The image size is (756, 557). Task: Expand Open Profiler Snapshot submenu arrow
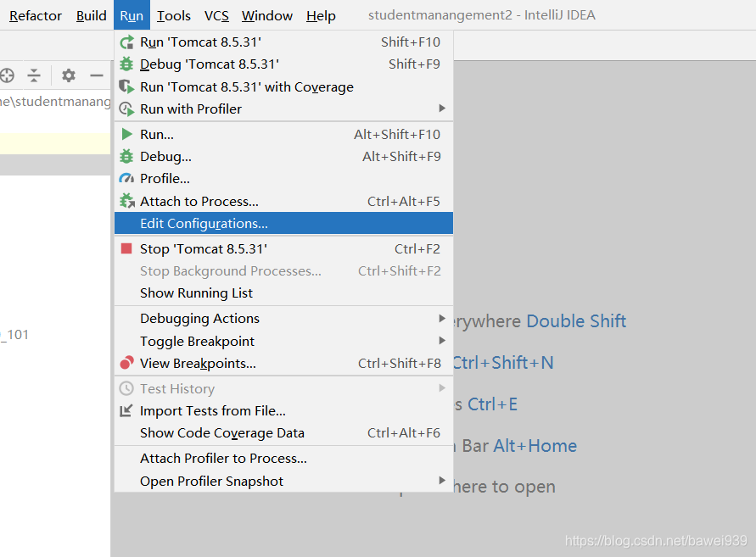coord(442,481)
